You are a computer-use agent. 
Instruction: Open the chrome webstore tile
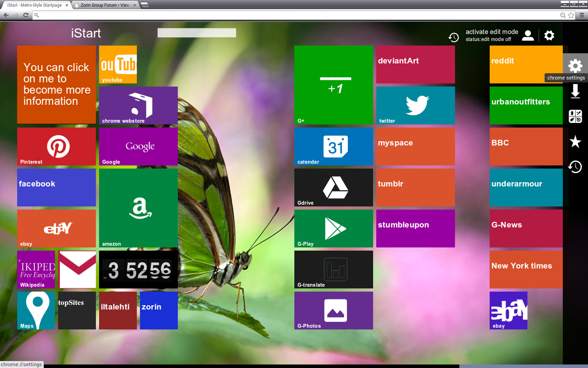point(138,105)
